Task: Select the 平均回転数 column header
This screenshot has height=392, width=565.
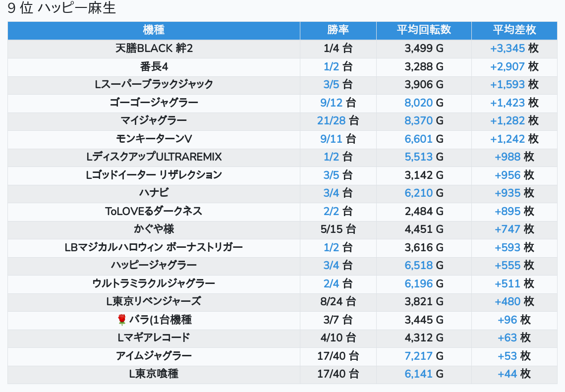Action: [x=424, y=30]
